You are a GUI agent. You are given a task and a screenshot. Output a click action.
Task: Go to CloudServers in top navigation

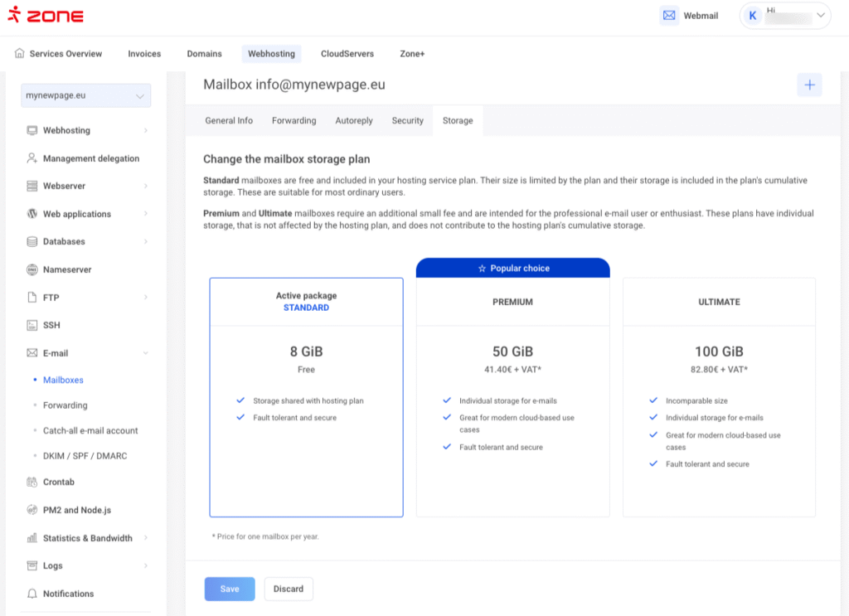pos(347,54)
